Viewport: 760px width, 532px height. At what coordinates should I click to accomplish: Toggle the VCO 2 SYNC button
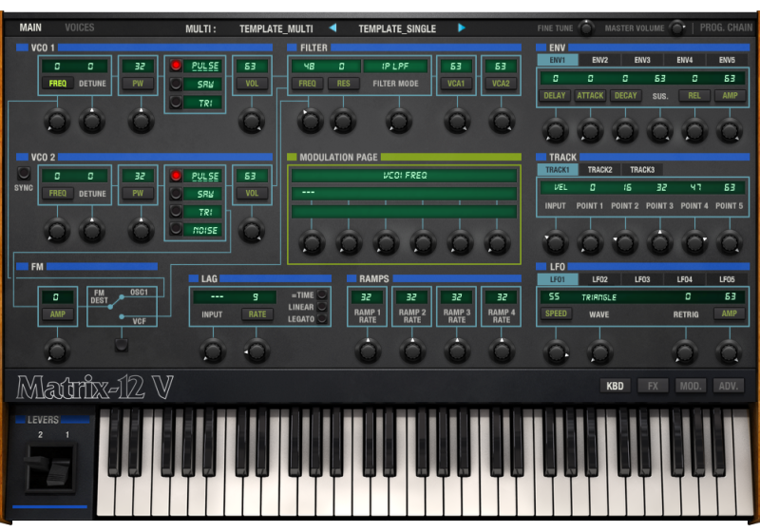click(24, 174)
